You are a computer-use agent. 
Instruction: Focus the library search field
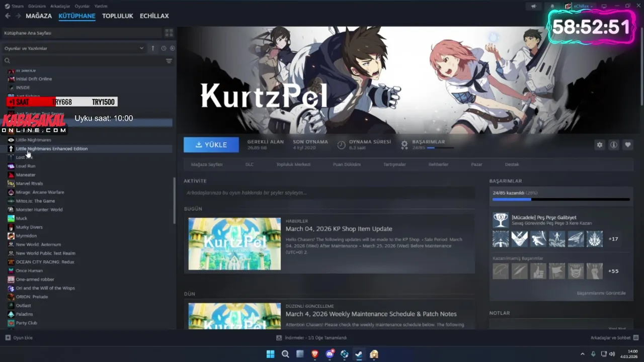coord(83,61)
